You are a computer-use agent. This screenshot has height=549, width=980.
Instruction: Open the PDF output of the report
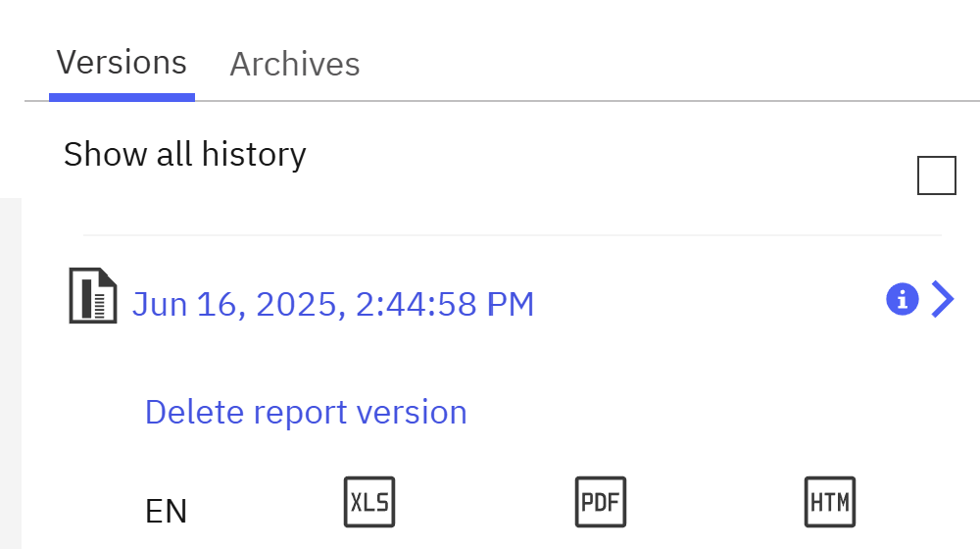pos(600,502)
